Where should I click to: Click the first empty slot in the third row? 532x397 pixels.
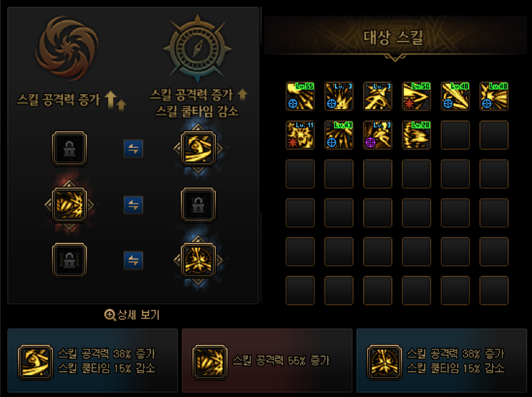300,174
